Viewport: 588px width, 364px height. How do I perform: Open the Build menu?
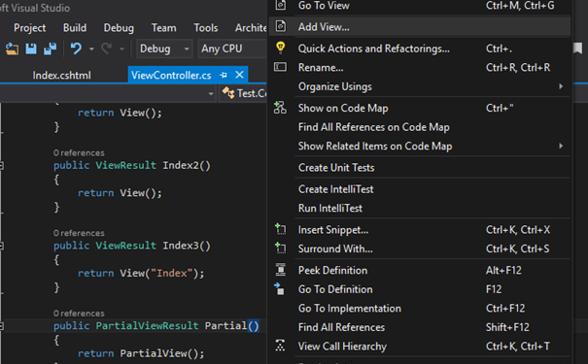pos(75,28)
